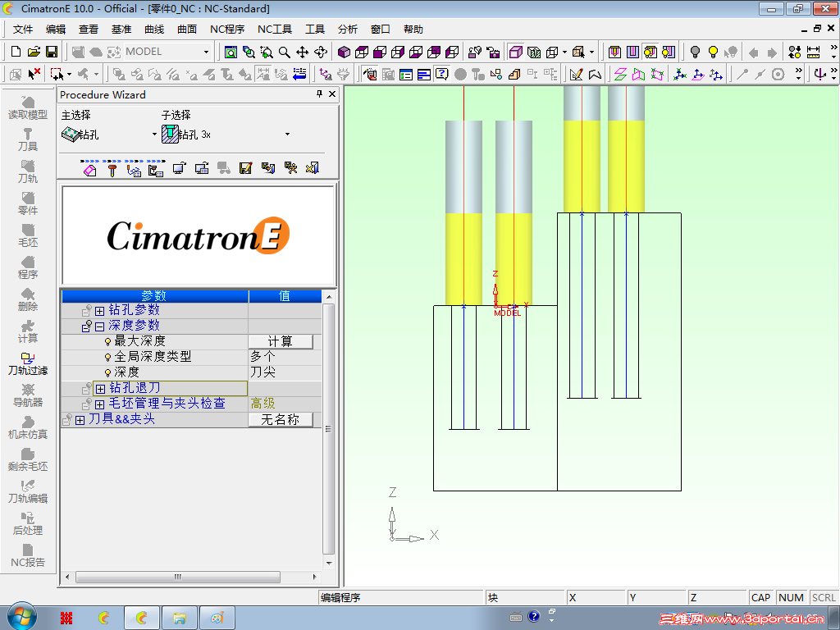Click 刀轨 in the NC guide sidebar
The image size is (840, 630).
[x=28, y=172]
